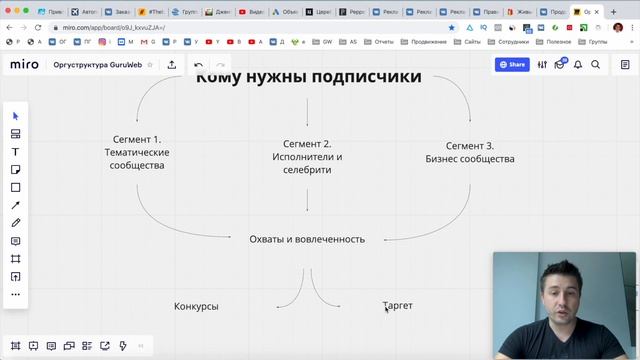Switch to the Джен browser tab
This screenshot has width=640, height=360.
(x=219, y=12)
